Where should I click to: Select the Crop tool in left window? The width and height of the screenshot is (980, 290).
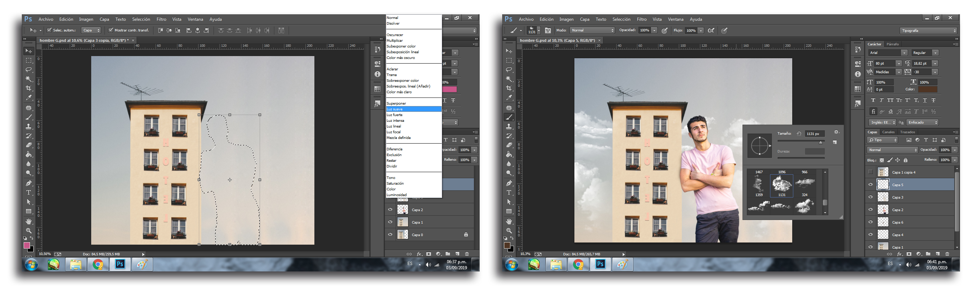click(29, 88)
